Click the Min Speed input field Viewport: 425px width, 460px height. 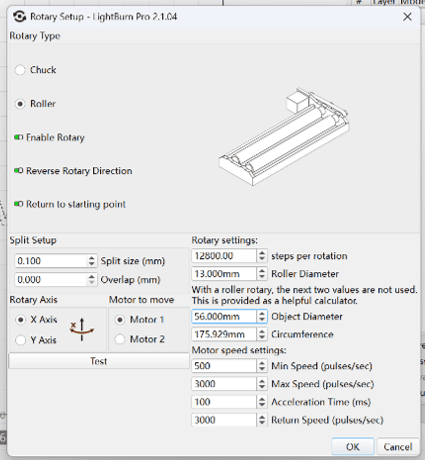pos(224,366)
